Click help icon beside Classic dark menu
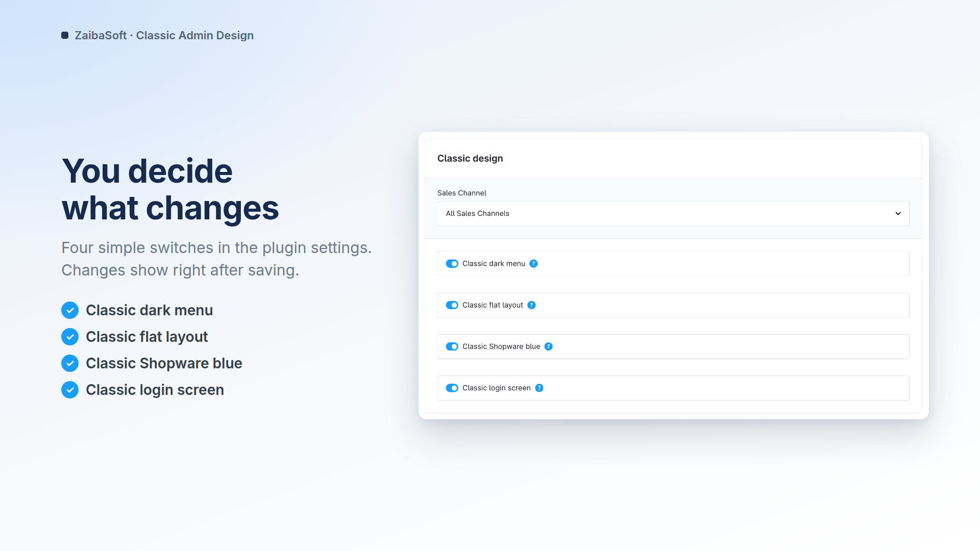 tap(533, 264)
